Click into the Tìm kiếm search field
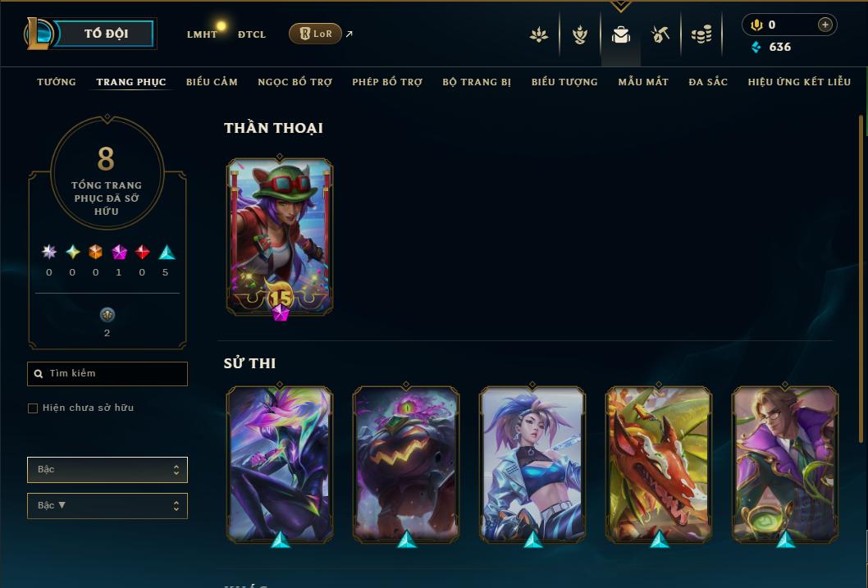 click(x=107, y=374)
